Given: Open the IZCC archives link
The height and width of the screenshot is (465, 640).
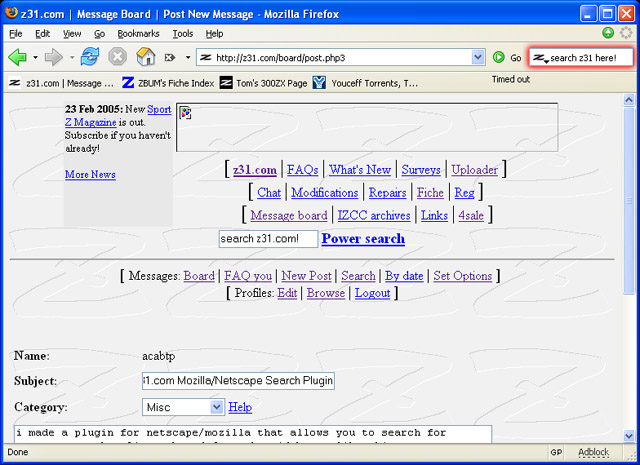Looking at the screenshot, I should click(374, 215).
